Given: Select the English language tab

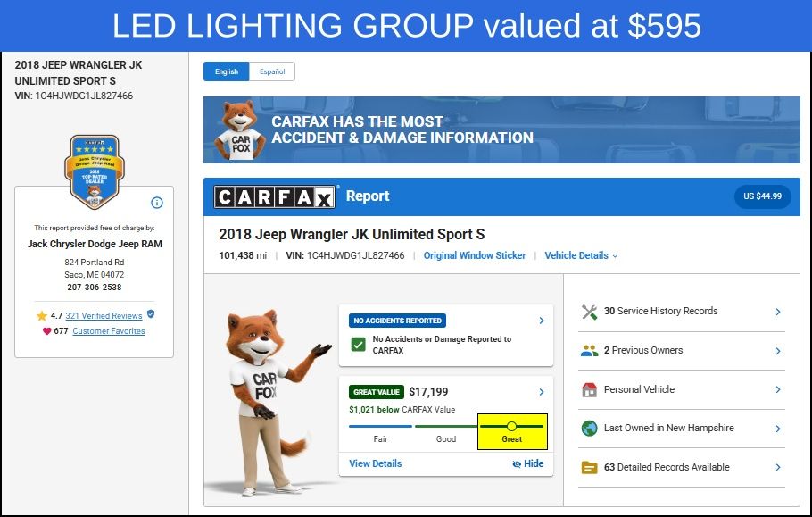Looking at the screenshot, I should (227, 71).
